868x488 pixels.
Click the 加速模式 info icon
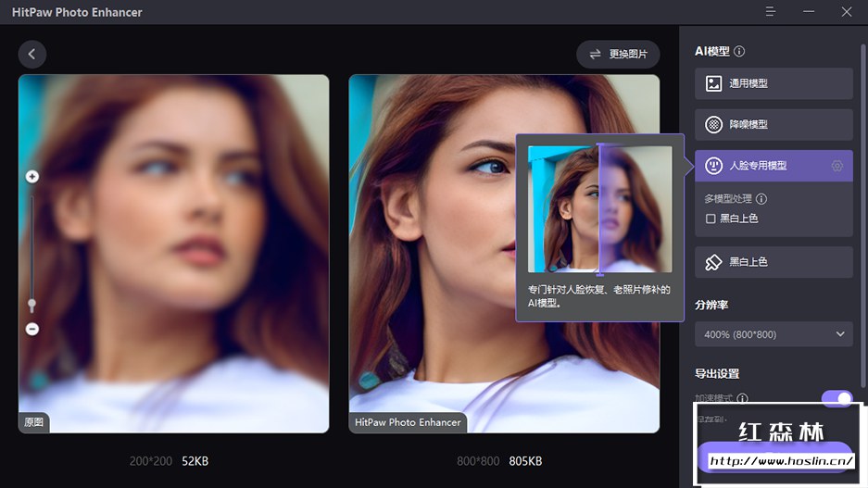[743, 398]
